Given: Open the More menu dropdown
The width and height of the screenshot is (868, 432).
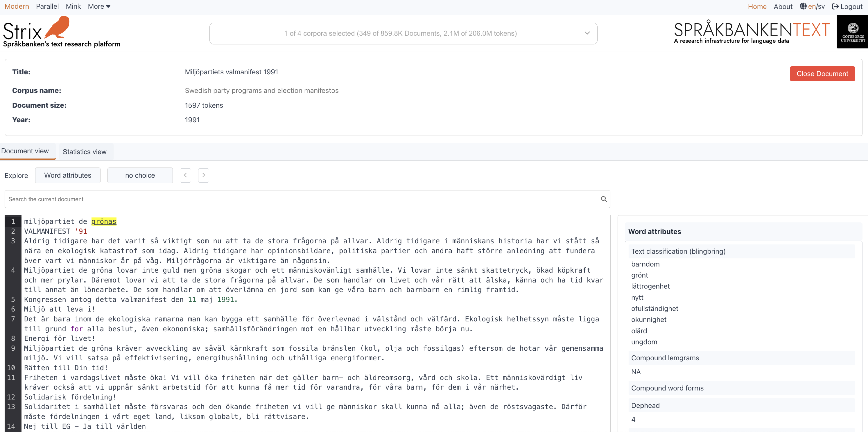Looking at the screenshot, I should 99,6.
